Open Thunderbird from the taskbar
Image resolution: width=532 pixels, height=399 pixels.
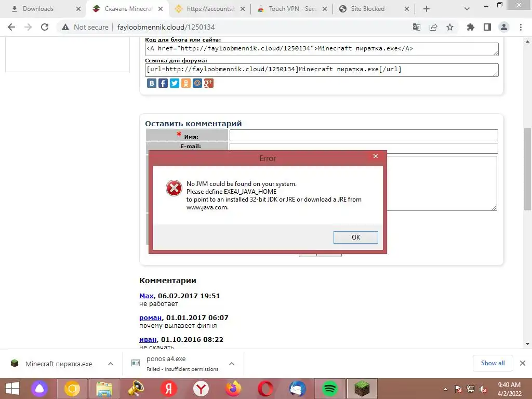(x=298, y=389)
